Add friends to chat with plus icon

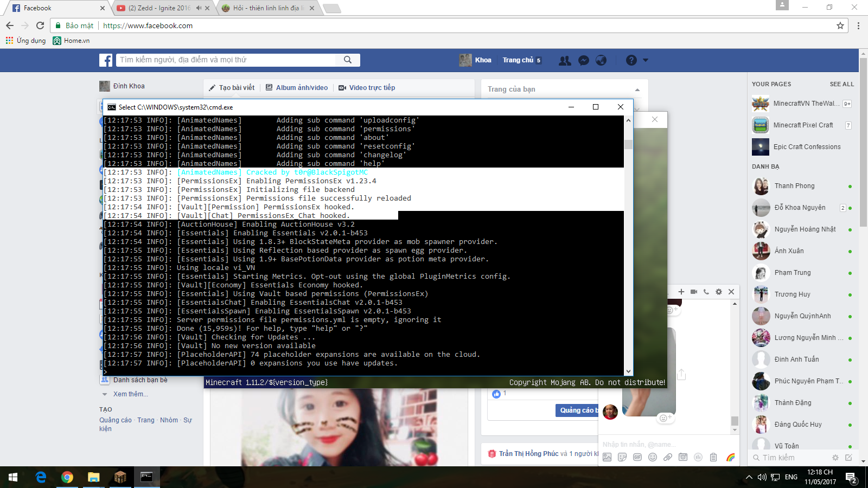point(681,292)
